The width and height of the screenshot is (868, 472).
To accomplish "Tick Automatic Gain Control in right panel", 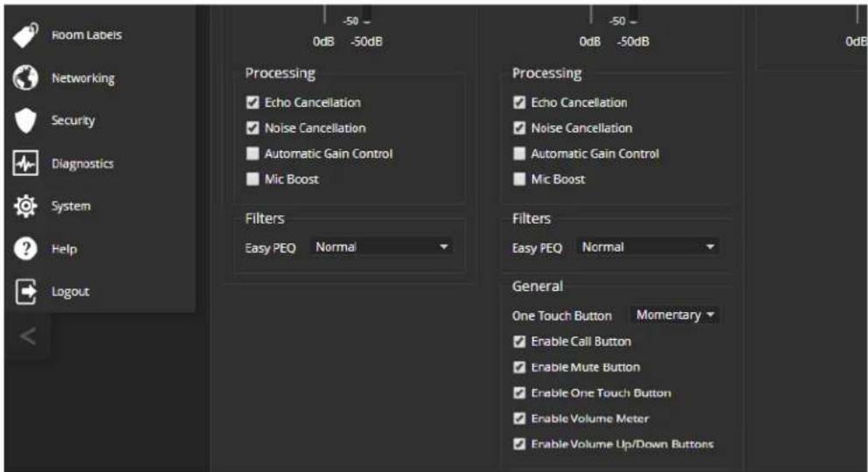I will [519, 153].
